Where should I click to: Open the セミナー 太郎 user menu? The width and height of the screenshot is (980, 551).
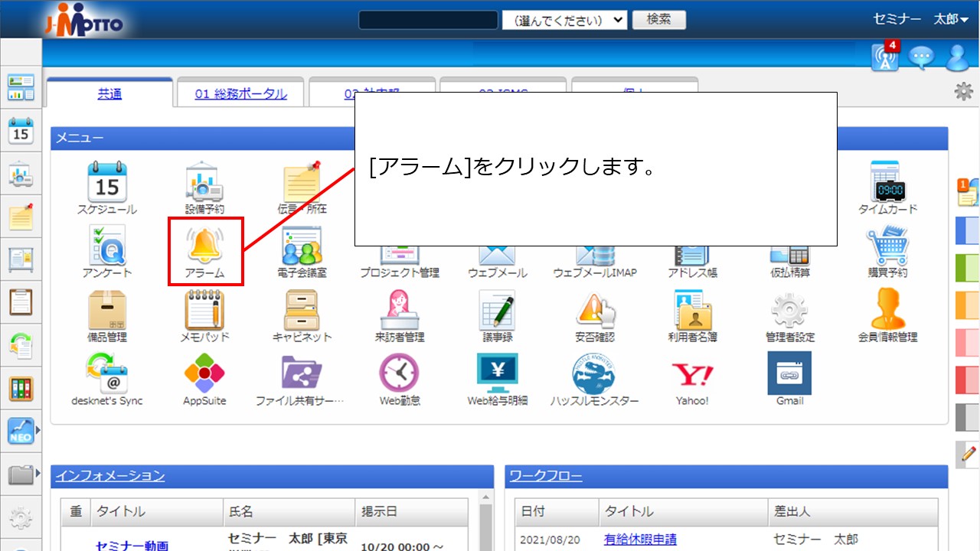coord(920,20)
